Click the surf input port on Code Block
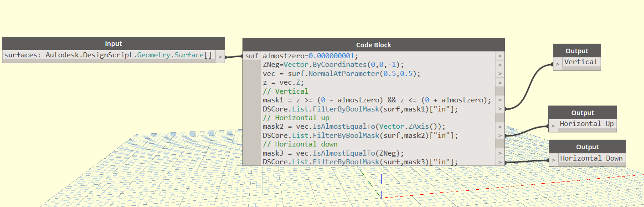 252,56
